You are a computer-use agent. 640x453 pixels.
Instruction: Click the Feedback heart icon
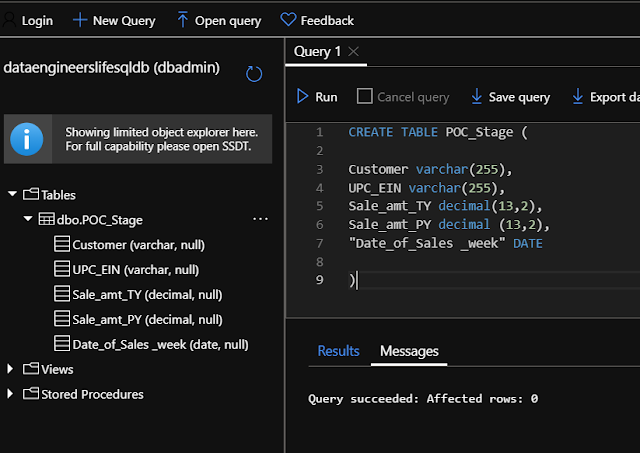click(x=288, y=20)
